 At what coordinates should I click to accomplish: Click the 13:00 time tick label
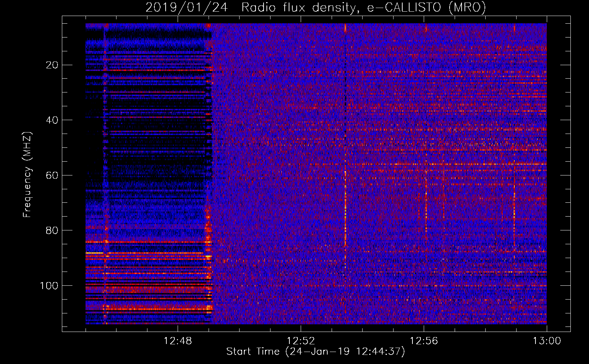[547, 341]
